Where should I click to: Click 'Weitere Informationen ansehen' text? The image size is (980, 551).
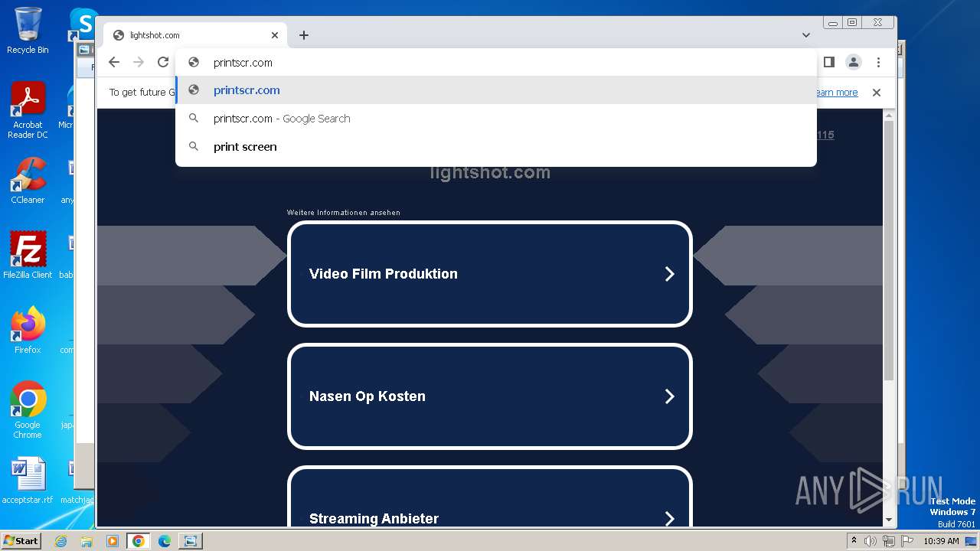tap(344, 213)
